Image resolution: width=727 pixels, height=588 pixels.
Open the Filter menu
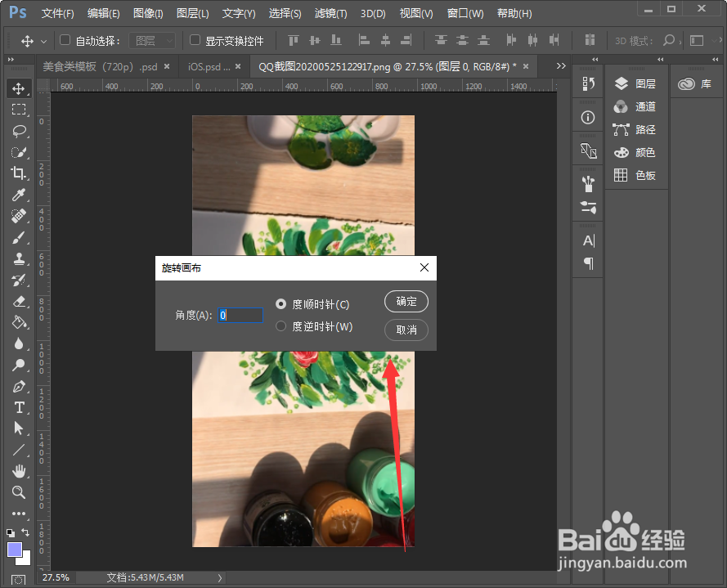click(x=330, y=13)
